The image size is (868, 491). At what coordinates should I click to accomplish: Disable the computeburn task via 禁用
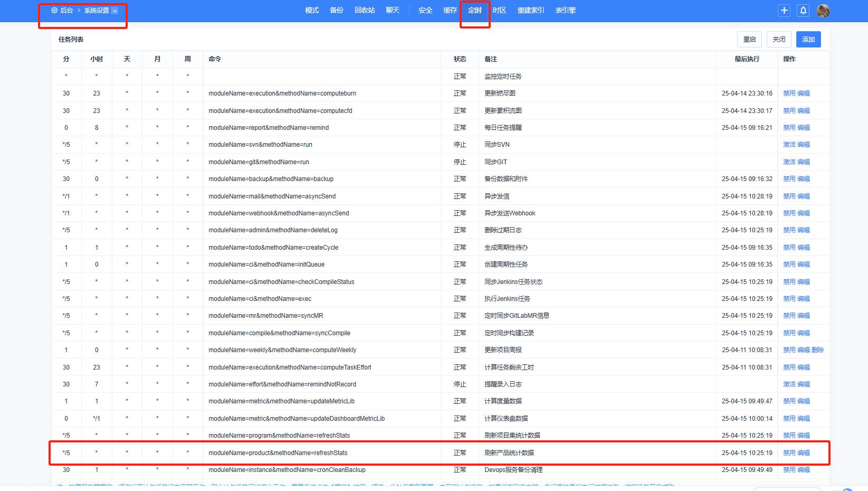coord(789,93)
